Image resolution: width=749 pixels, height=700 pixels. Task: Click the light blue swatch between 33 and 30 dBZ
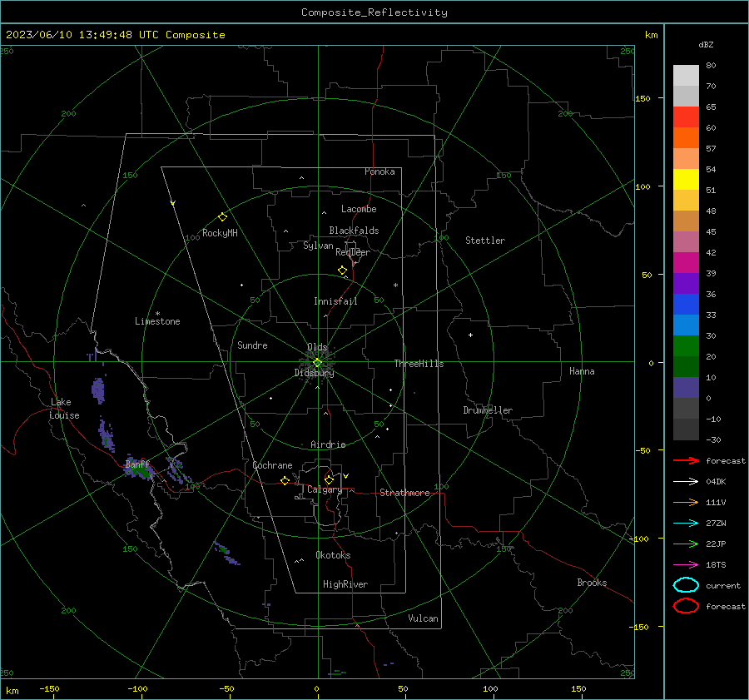[686, 325]
